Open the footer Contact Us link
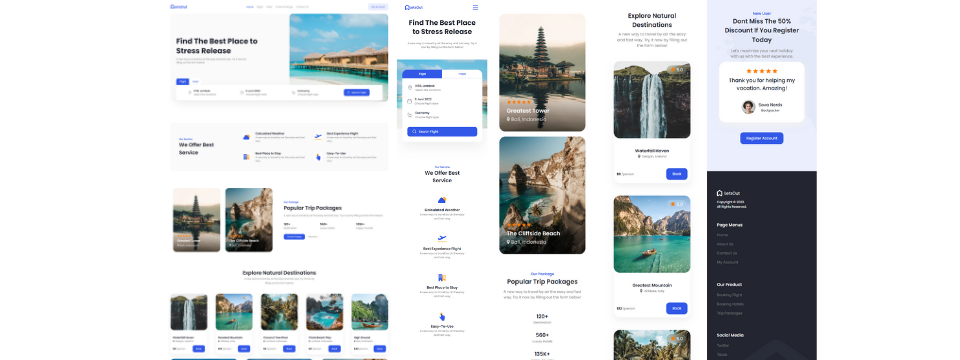This screenshot has width=960, height=360. [727, 253]
